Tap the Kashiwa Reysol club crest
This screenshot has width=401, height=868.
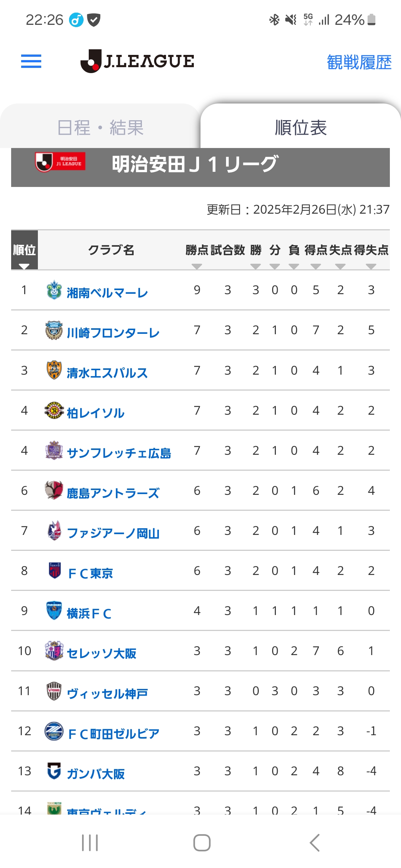click(54, 411)
